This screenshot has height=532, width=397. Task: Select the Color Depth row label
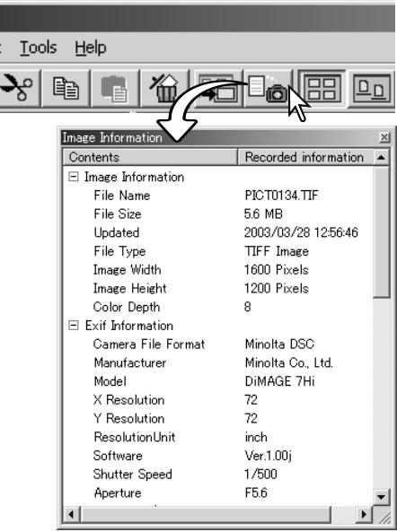[x=127, y=307]
